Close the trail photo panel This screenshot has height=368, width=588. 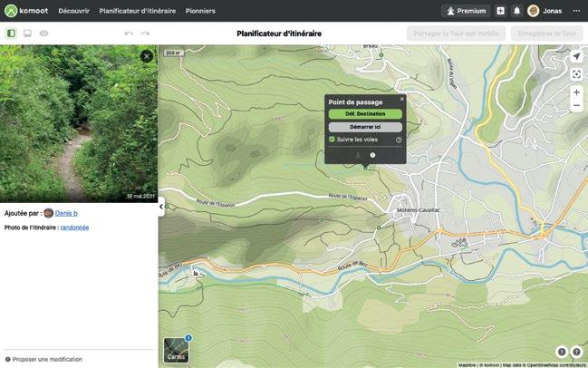[147, 56]
